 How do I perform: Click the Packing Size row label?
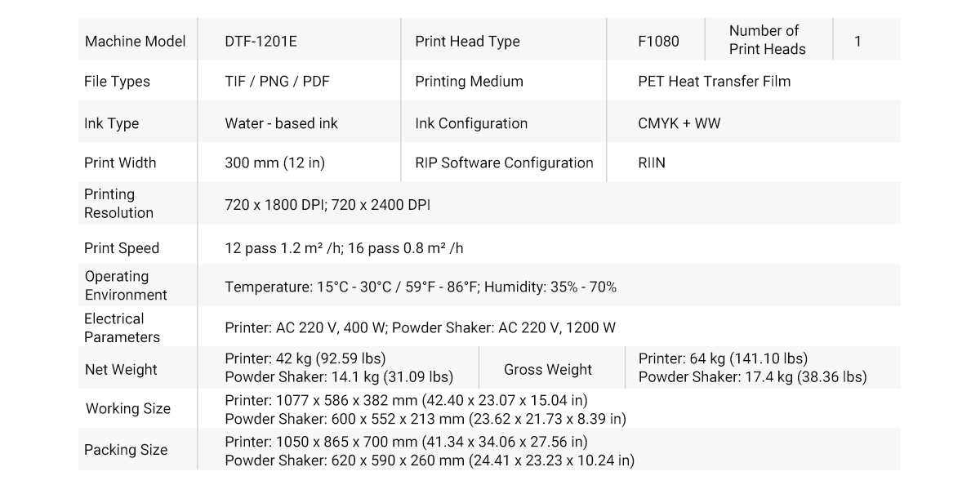click(x=126, y=450)
